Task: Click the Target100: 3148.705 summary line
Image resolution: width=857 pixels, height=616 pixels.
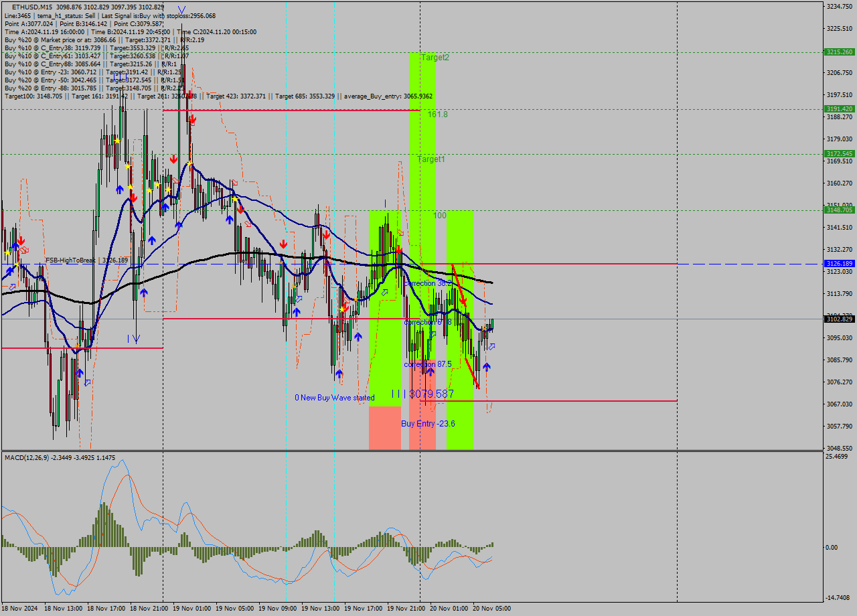Action: coord(218,96)
